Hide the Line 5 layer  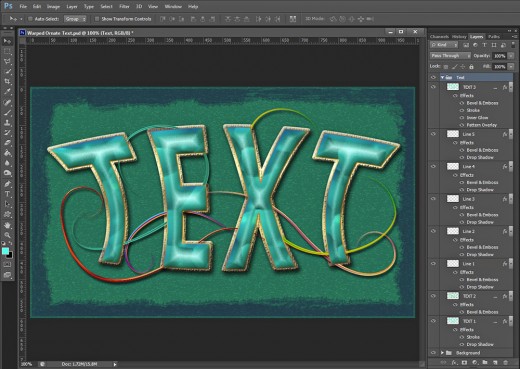433,134
